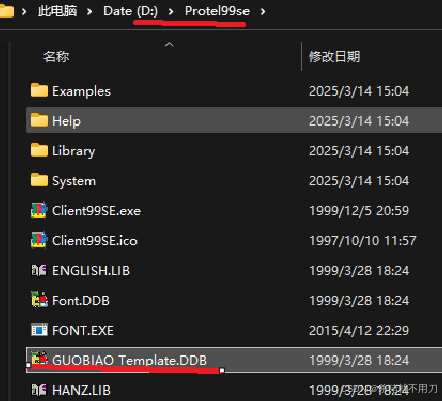The width and height of the screenshot is (442, 401).
Task: Click the Protel99se breadcrumb segment
Action: point(217,11)
